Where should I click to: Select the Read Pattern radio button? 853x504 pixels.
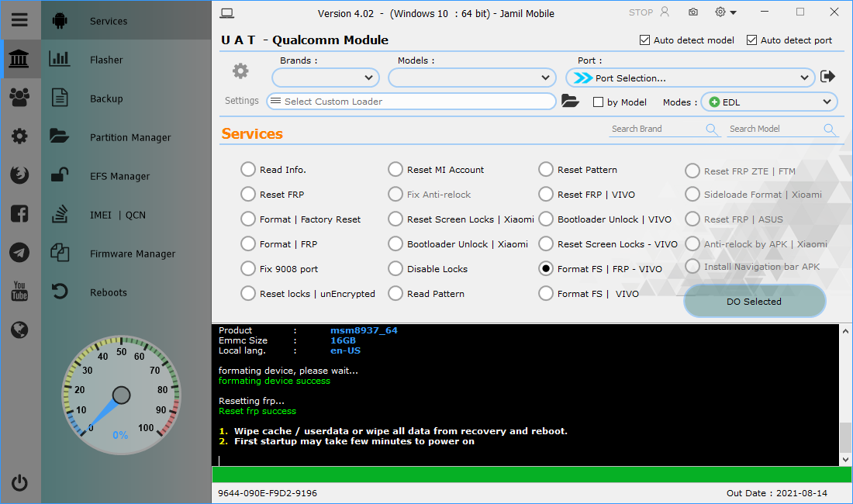pyautogui.click(x=395, y=294)
